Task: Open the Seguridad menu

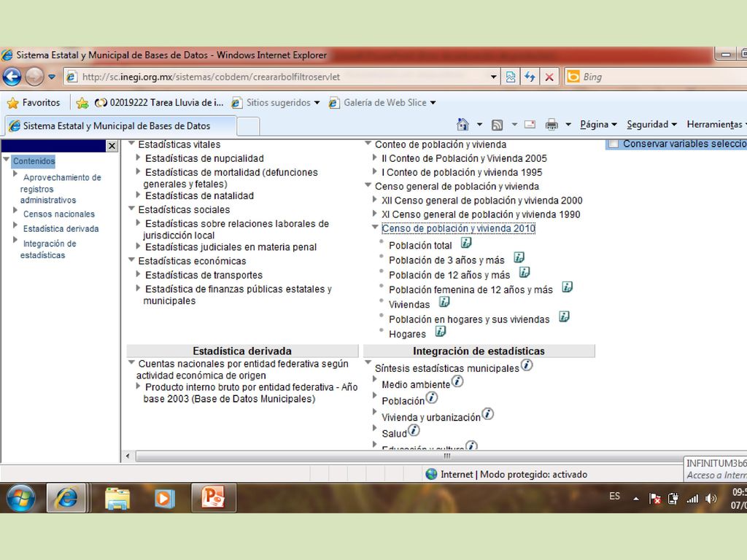Action: 651,124
